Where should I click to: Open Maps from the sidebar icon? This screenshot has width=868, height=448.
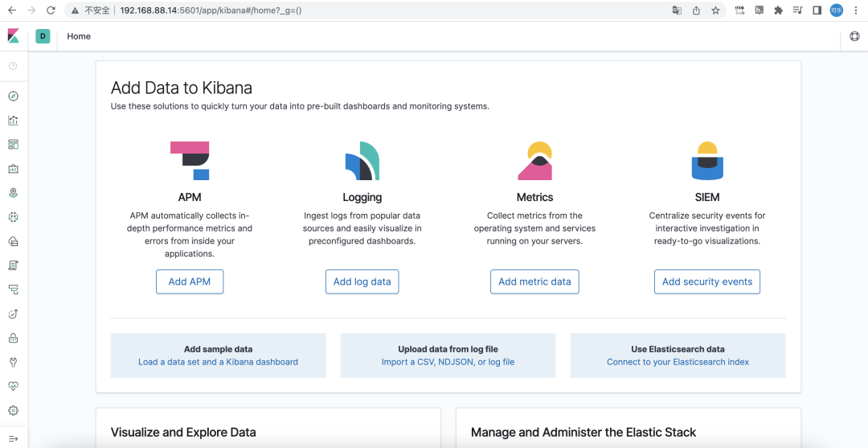pos(13,193)
